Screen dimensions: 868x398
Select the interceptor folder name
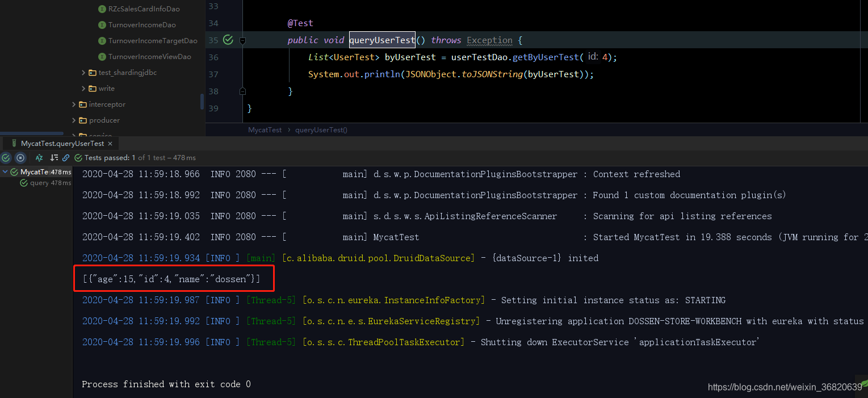[107, 104]
